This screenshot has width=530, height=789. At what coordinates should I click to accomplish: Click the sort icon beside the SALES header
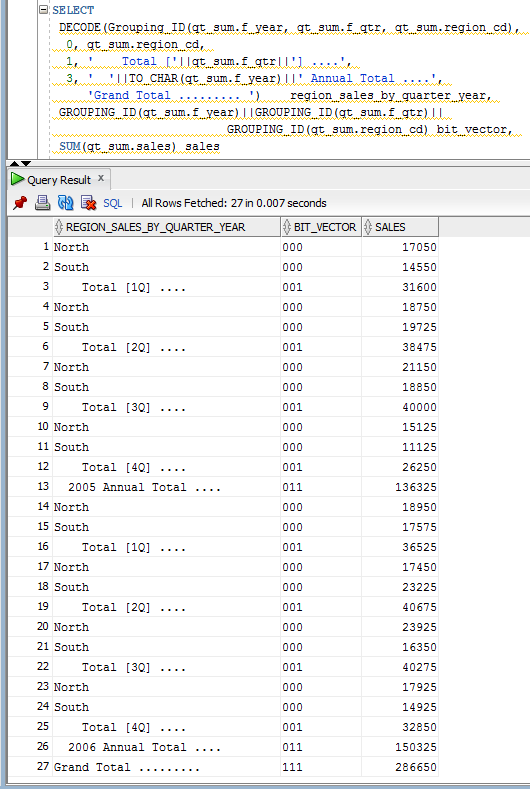click(x=368, y=227)
